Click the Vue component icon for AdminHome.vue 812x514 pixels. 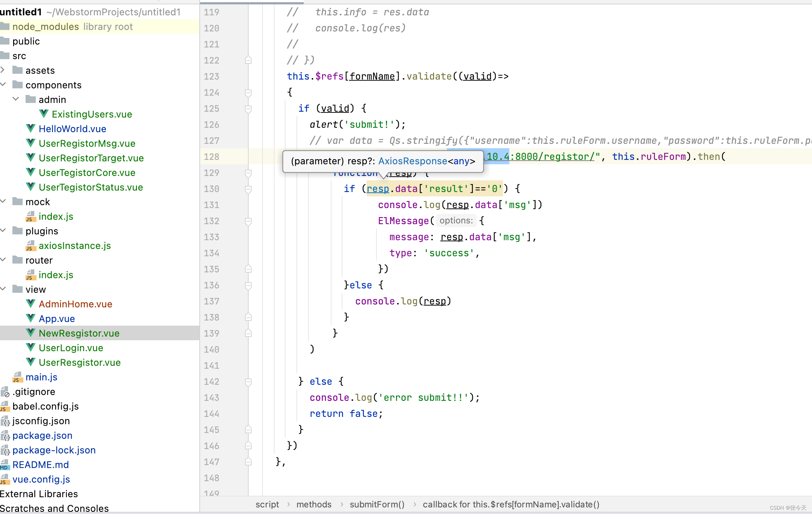pos(31,303)
